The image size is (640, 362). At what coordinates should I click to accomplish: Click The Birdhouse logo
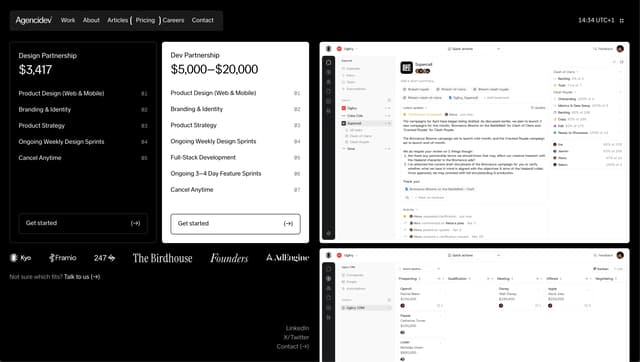[x=162, y=258]
